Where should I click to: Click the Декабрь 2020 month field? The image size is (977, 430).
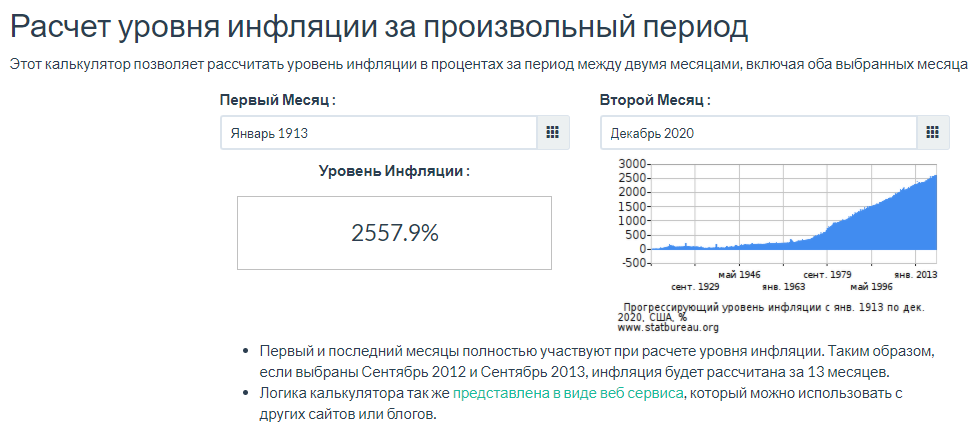pos(758,132)
